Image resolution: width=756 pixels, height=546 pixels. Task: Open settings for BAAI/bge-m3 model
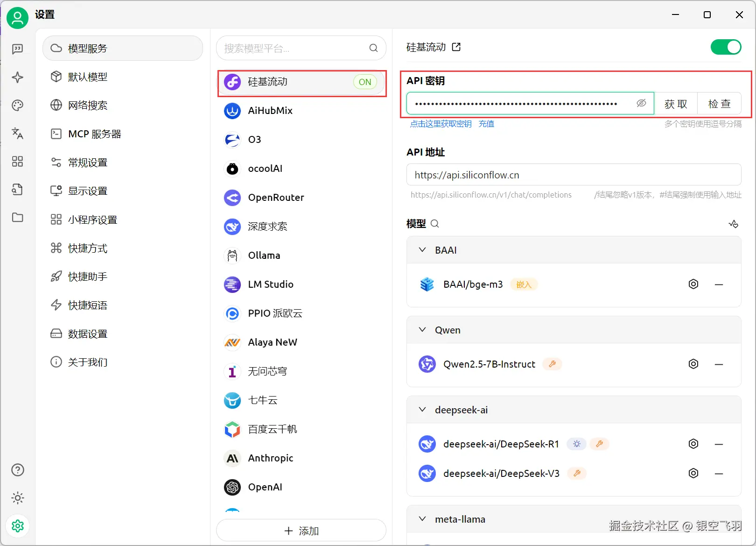pyautogui.click(x=693, y=284)
